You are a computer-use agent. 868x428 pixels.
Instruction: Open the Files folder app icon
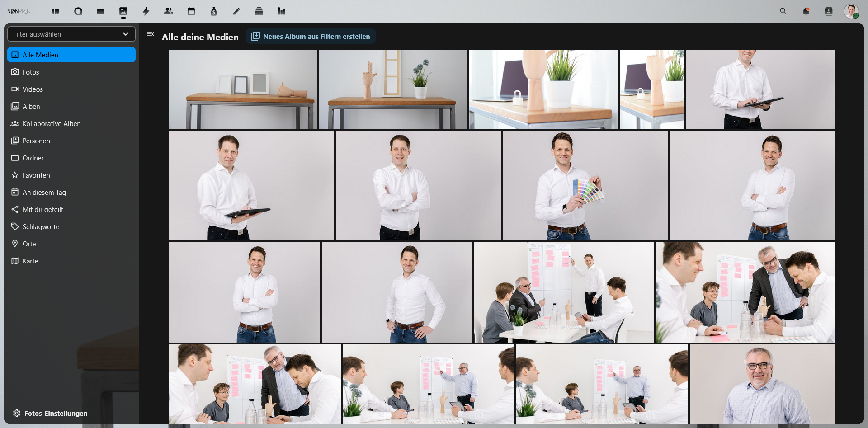click(101, 11)
